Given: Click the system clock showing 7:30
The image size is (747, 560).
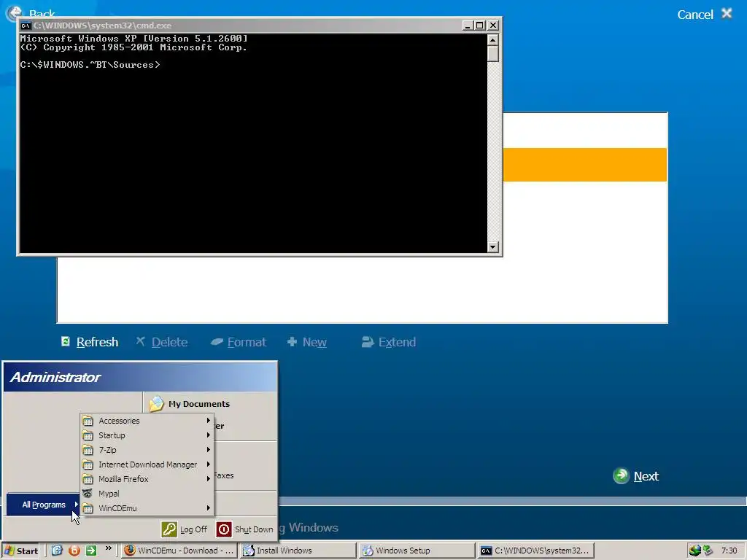Looking at the screenshot, I should click(x=729, y=551).
